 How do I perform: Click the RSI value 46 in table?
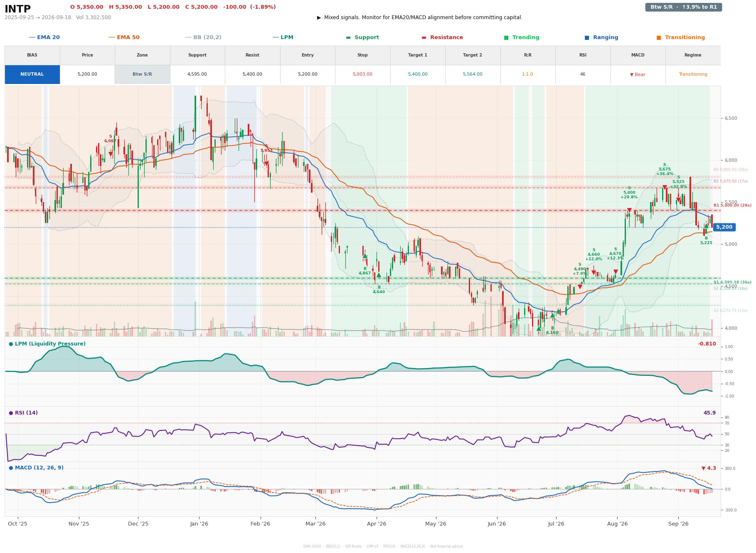583,74
